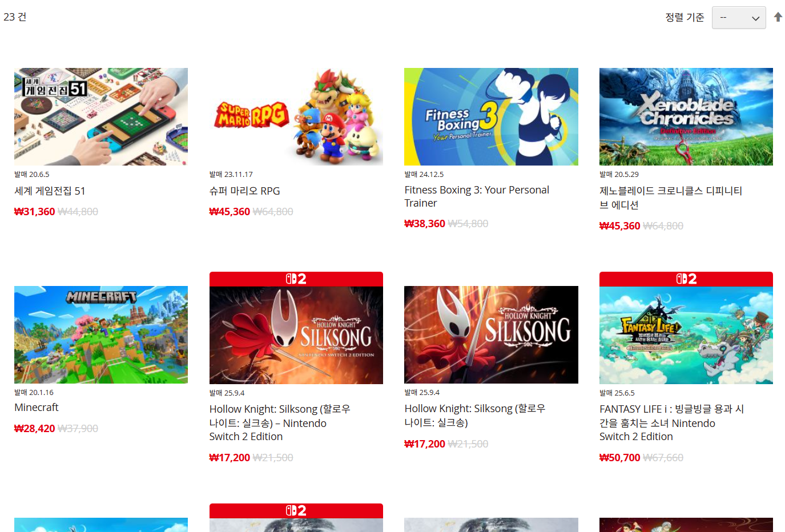Image resolution: width=785 pixels, height=532 pixels.
Task: Open Silksong Nintendo Switch 2 Edition image
Action: (x=296, y=335)
